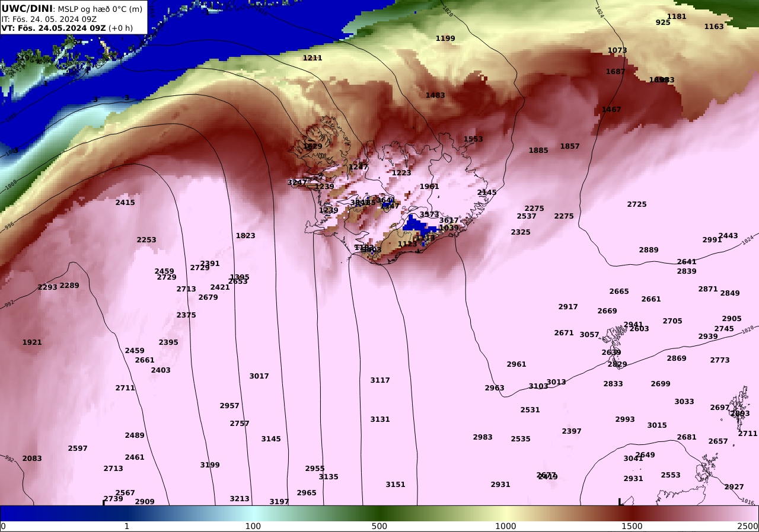Click the map value 3041

633,459
